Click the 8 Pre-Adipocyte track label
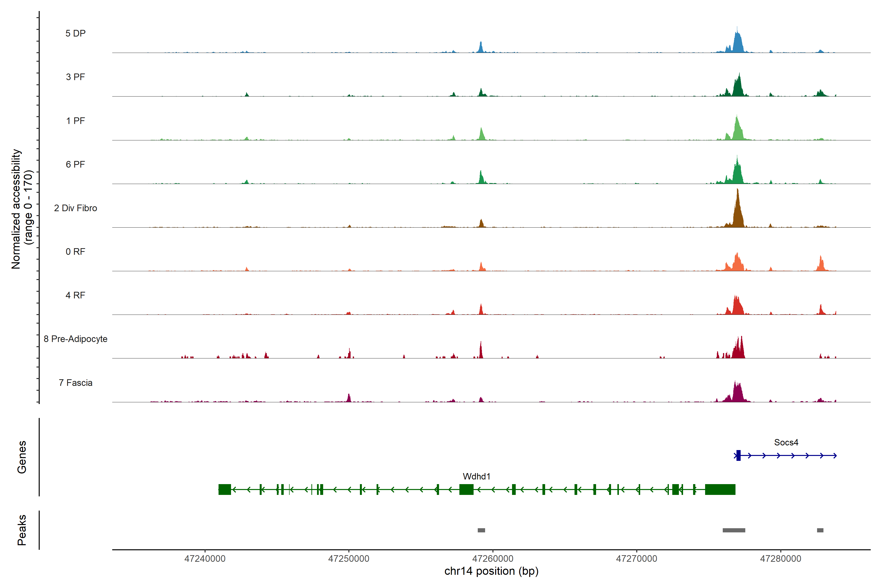 [x=75, y=339]
